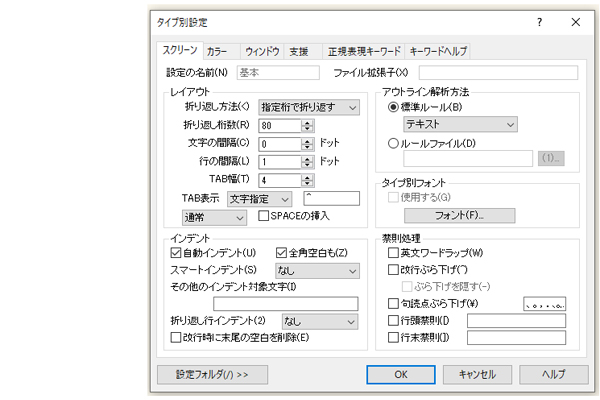Viewport: 600px width, 400px height.
Task: Enable the SPACEの挿入 checkbox
Action: [264, 216]
